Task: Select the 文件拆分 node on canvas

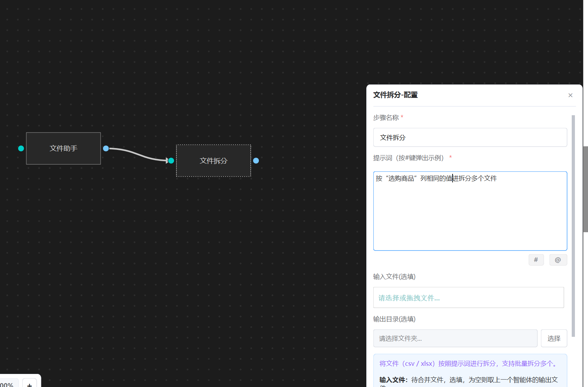Action: (x=214, y=161)
